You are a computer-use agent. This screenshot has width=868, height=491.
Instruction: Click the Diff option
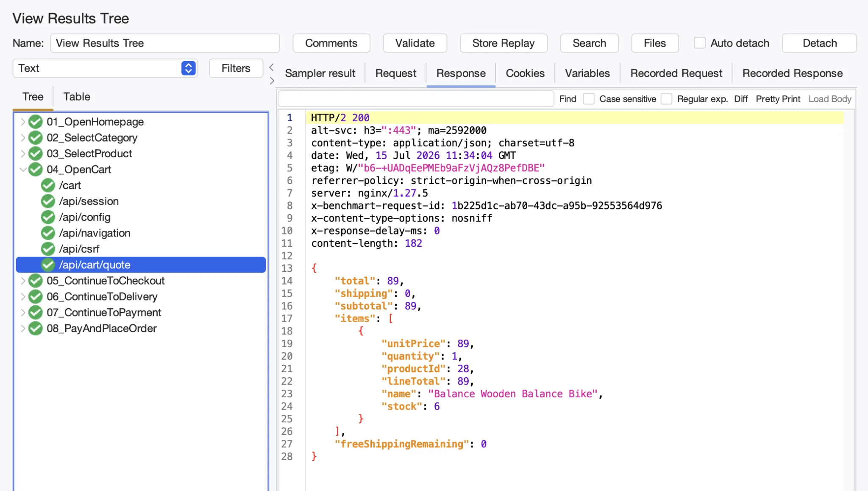coord(741,99)
